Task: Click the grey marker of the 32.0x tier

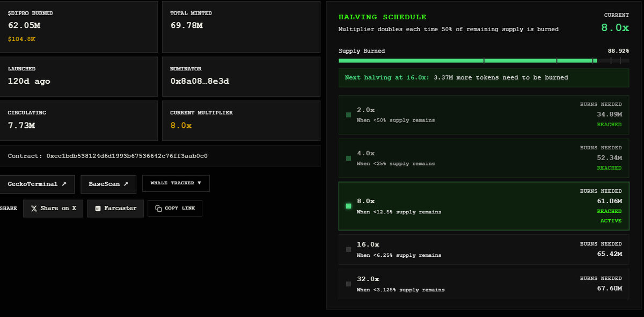Action: pyautogui.click(x=349, y=284)
